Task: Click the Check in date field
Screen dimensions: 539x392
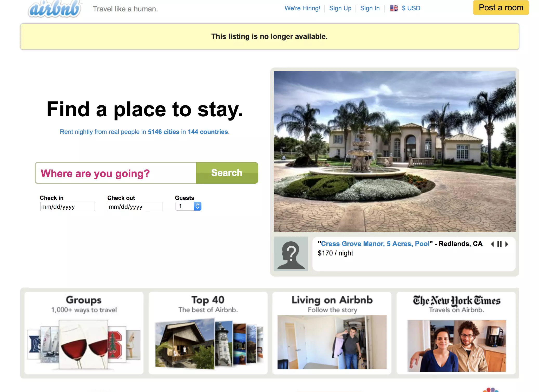Action: click(x=68, y=207)
